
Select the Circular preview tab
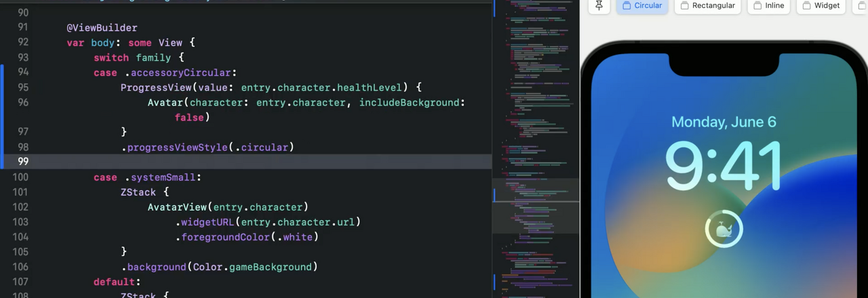642,5
